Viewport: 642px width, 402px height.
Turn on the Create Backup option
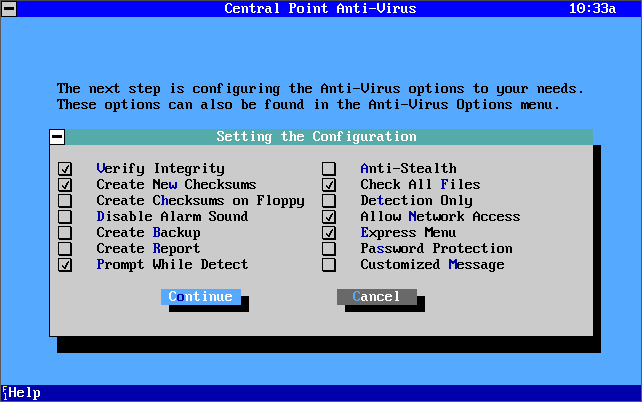(65, 233)
